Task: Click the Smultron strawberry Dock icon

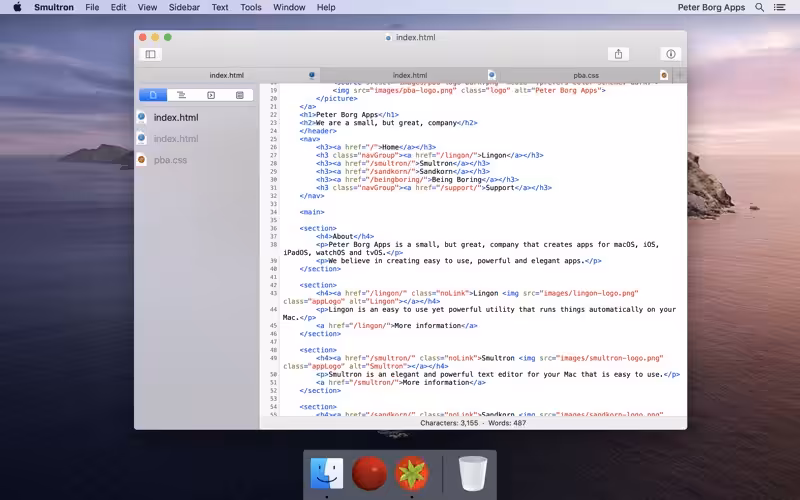Action: [411, 473]
